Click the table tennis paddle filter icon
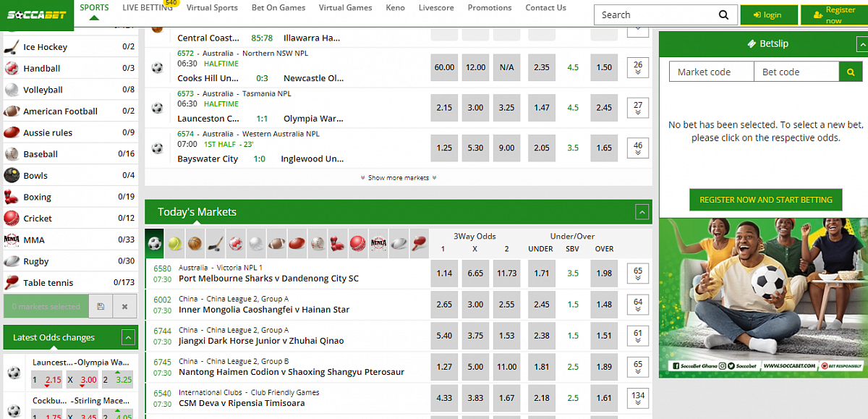 (x=418, y=244)
